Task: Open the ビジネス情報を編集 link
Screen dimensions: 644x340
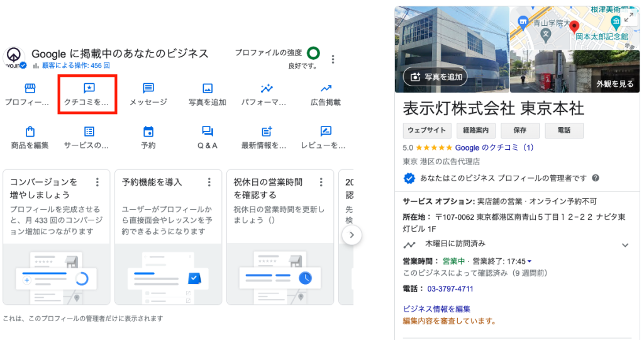Action: pos(436,309)
